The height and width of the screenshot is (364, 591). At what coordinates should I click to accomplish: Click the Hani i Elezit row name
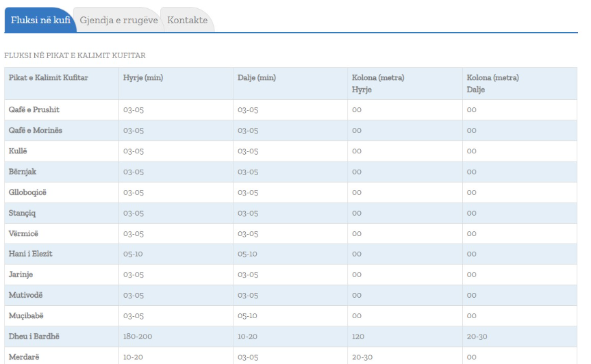point(31,254)
